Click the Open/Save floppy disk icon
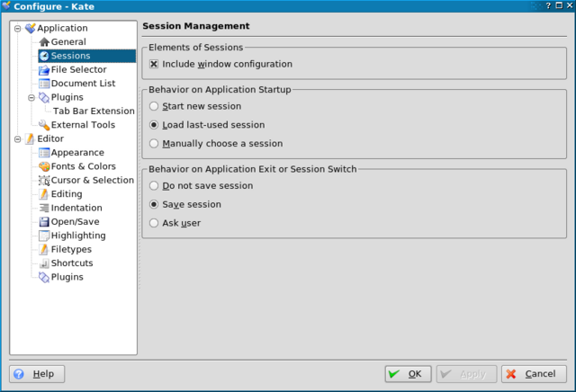576x392 pixels. [44, 222]
